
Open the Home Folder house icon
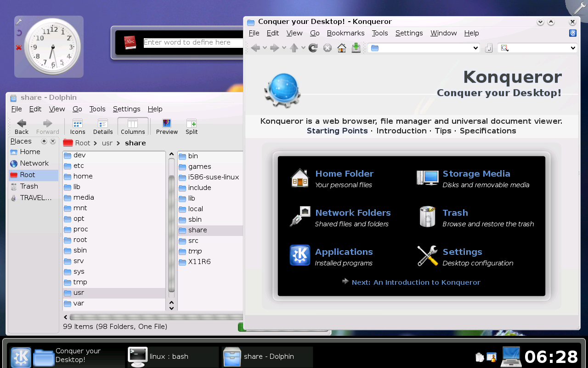(300, 178)
